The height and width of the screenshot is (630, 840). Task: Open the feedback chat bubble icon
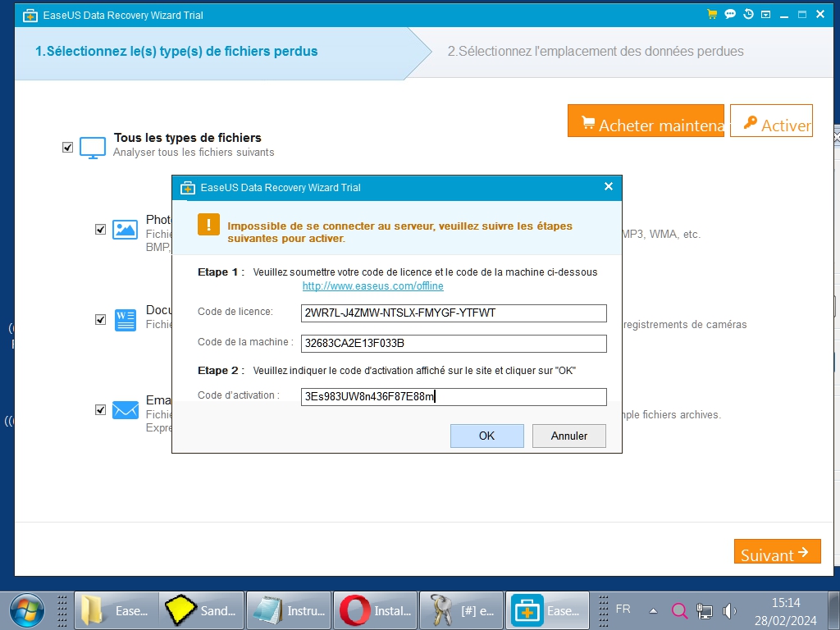(x=729, y=15)
